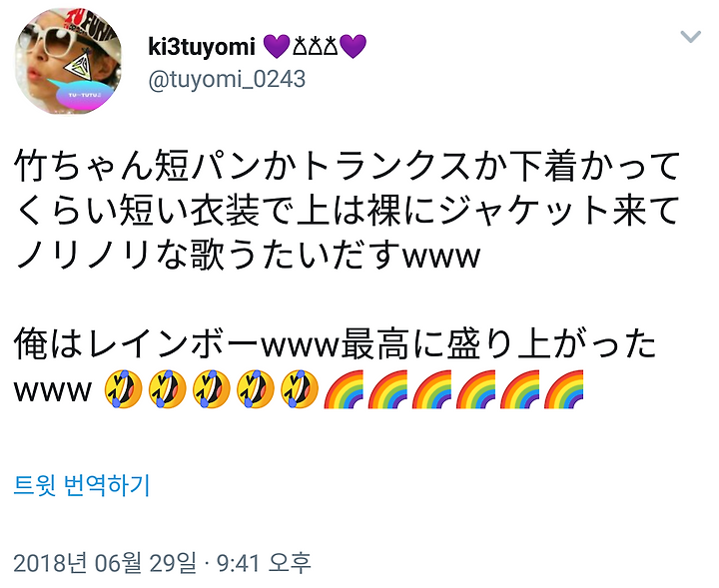
Task: Click the middle laughing emoji
Action: 211,389
